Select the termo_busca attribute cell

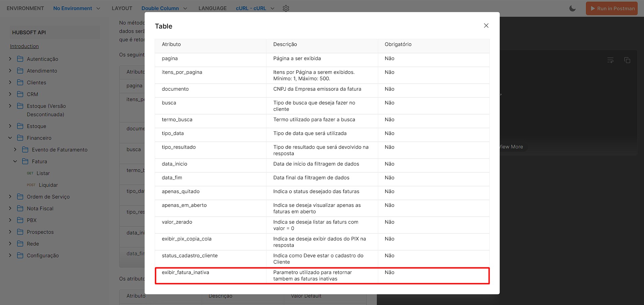coord(211,121)
